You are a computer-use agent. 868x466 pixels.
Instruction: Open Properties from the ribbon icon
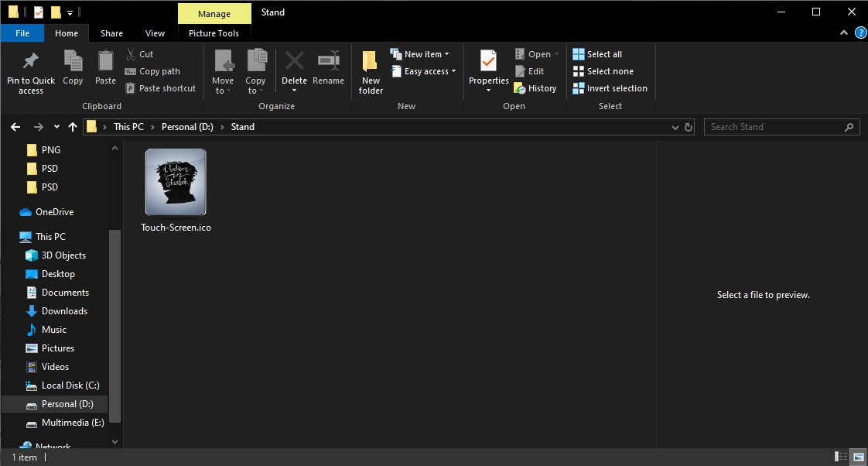pyautogui.click(x=487, y=70)
